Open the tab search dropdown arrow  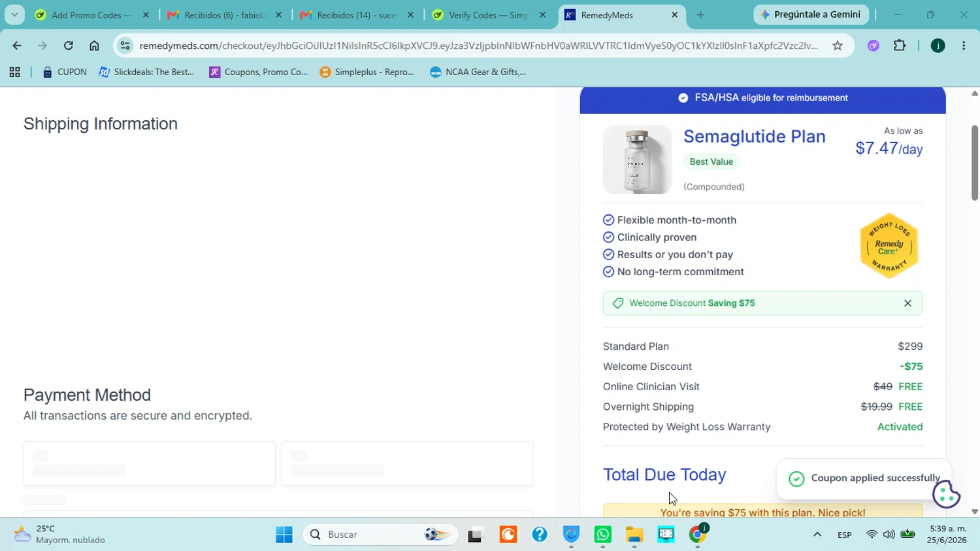point(14,14)
